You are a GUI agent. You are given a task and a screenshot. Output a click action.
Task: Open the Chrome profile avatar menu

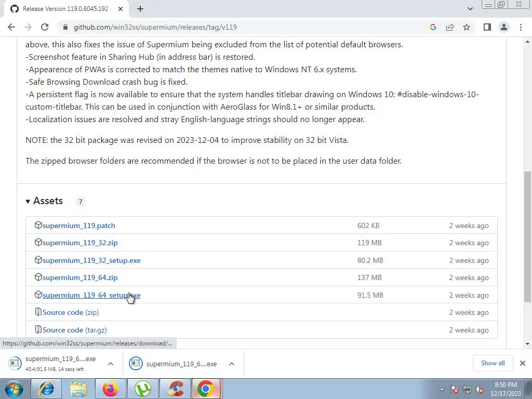click(504, 27)
